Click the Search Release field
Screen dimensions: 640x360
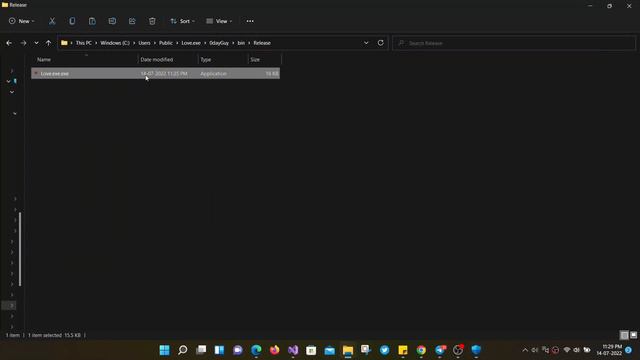click(x=514, y=43)
